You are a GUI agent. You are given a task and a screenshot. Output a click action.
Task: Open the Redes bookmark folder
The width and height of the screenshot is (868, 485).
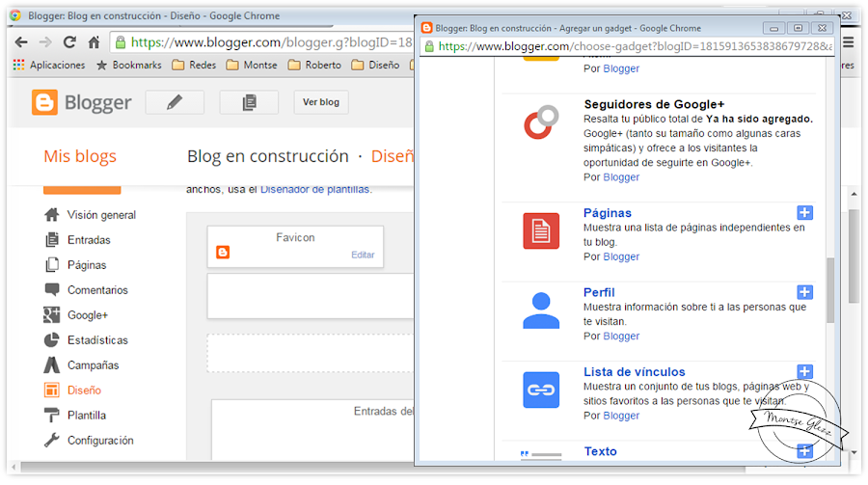pyautogui.click(x=194, y=66)
